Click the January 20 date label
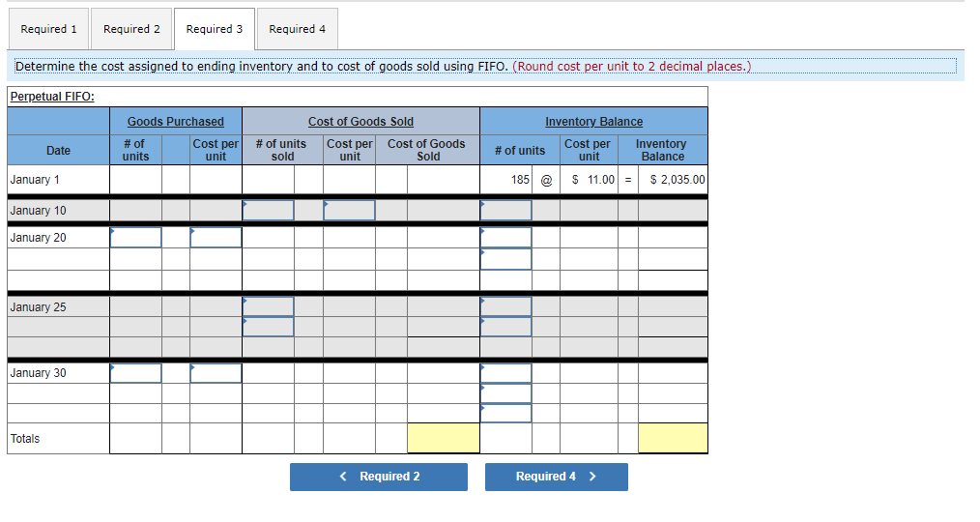Viewport: 980px width, 522px height. (x=38, y=238)
